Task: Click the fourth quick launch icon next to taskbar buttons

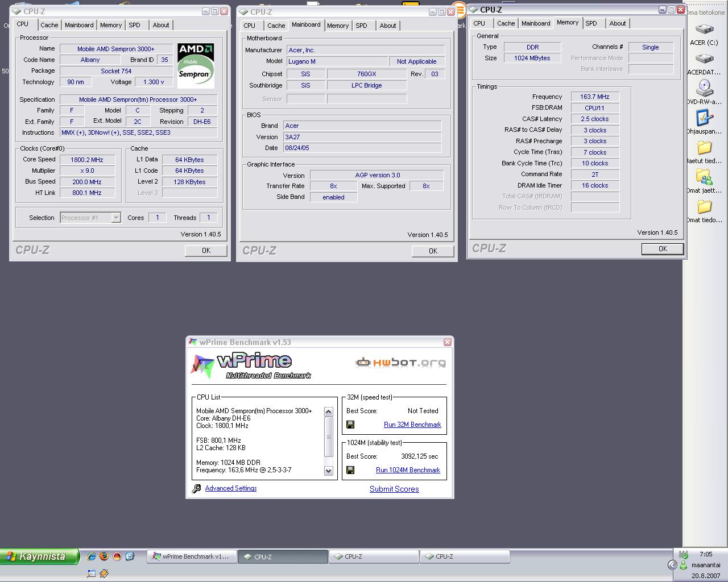Action: pyautogui.click(x=130, y=556)
